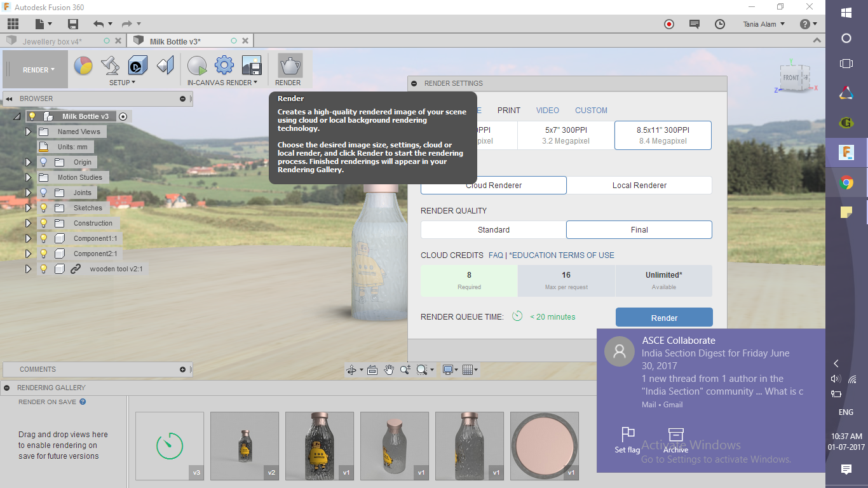Select the Milk Bottle v3 tab
The width and height of the screenshot is (868, 488).
pyautogui.click(x=175, y=41)
